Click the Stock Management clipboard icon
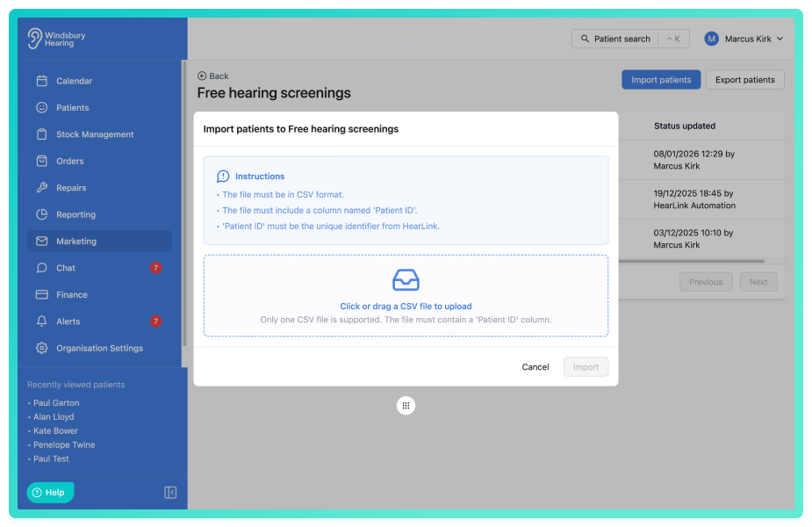The width and height of the screenshot is (812, 527). click(x=42, y=134)
